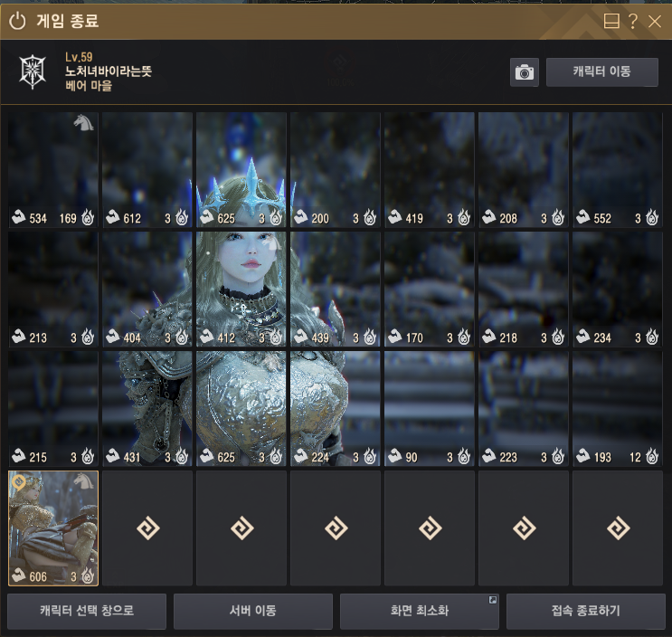
Task: Select the character slot showing 200
Action: coord(336,170)
